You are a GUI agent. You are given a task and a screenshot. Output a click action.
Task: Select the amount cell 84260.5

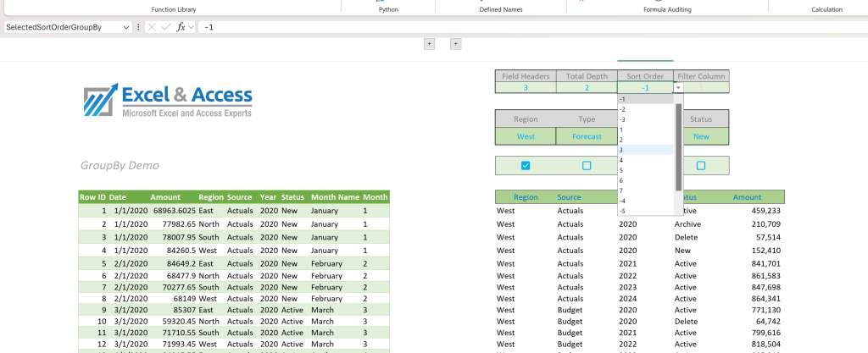tap(173, 251)
